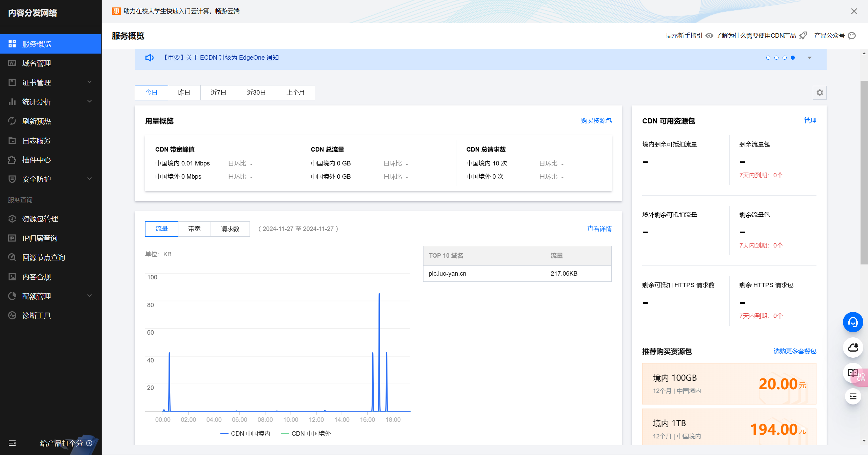Click the 查看详情 link

599,229
